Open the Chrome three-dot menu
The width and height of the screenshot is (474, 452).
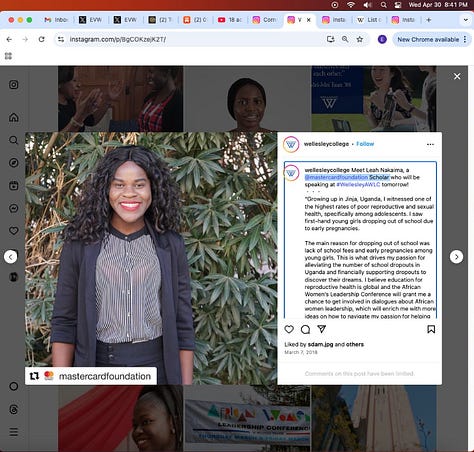click(465, 39)
